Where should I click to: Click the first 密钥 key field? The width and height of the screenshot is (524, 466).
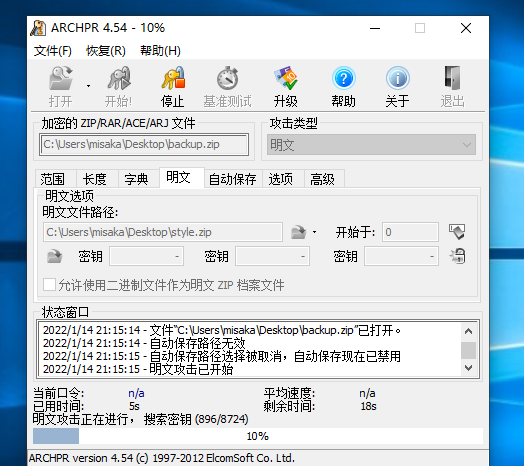(x=146, y=256)
